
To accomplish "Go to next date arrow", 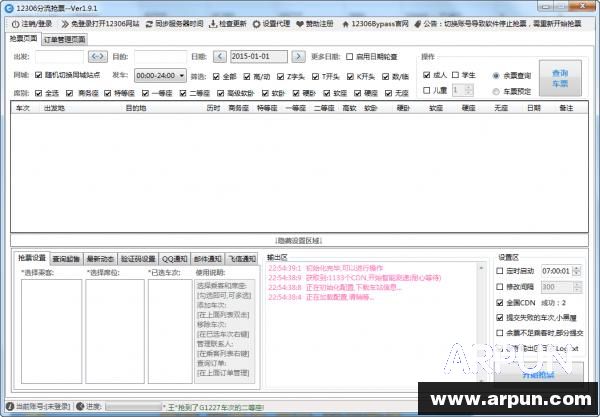I will coord(298,57).
